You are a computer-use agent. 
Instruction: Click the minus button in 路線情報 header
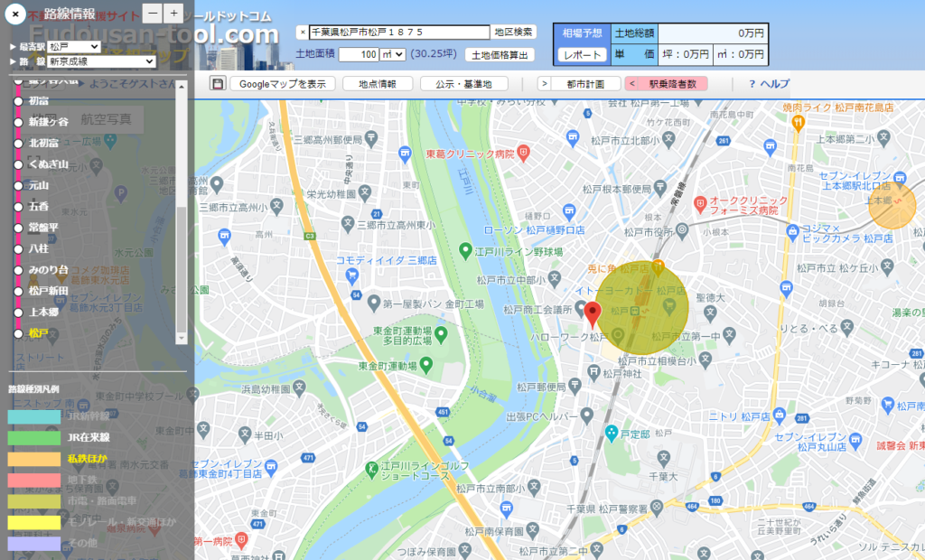pyautogui.click(x=152, y=13)
